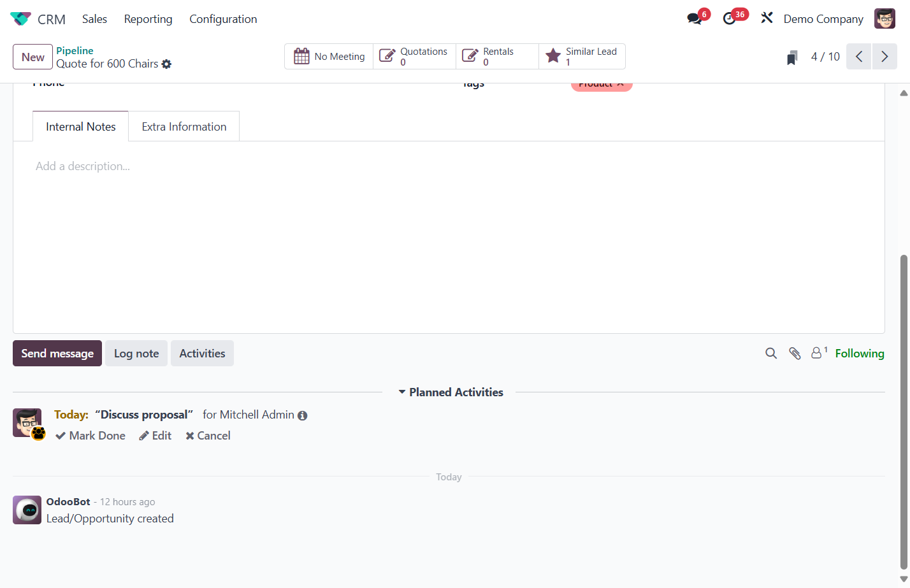
Task: Click the gear icon beside Quote for 600 Chairs
Action: [167, 64]
